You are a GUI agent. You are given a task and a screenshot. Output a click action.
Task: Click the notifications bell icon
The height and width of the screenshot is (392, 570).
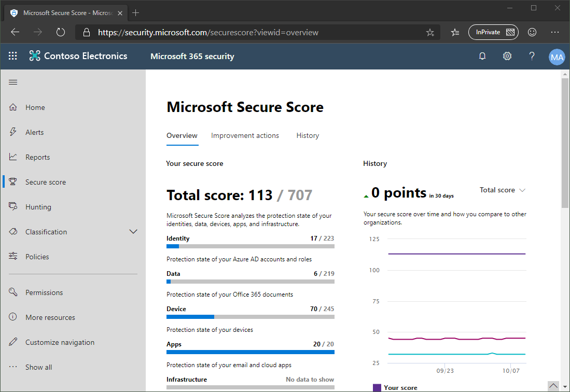[482, 56]
